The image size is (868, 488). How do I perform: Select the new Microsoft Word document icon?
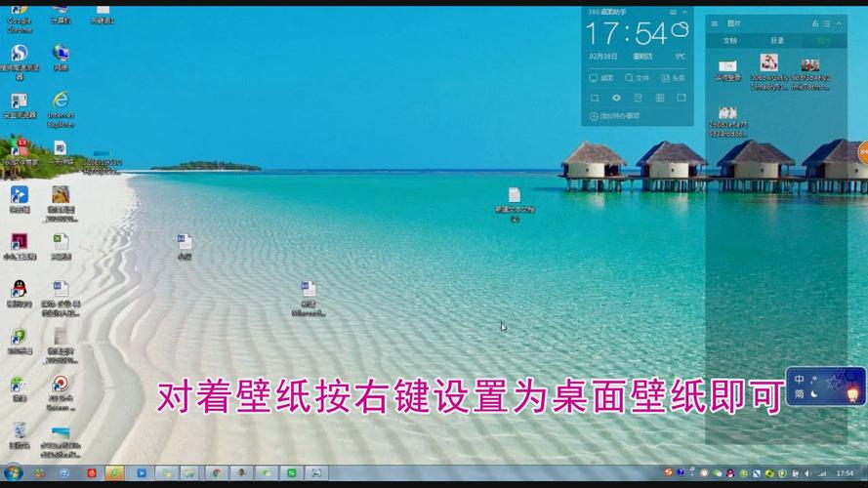pyautogui.click(x=309, y=299)
